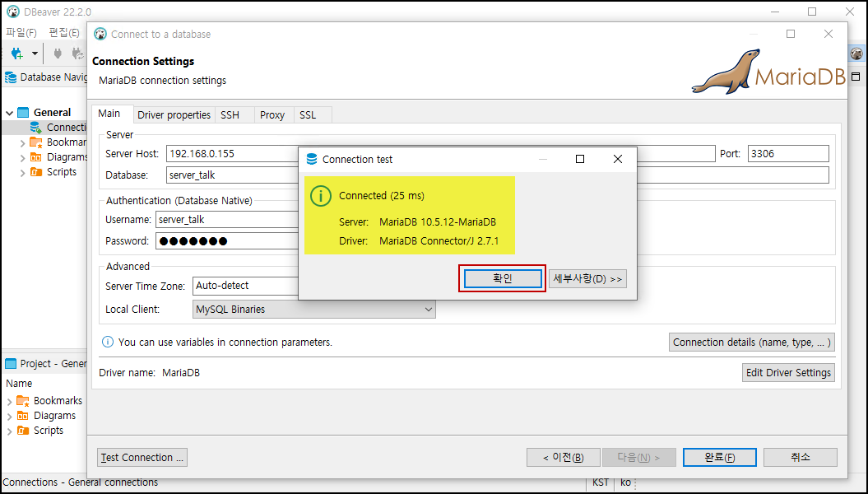This screenshot has height=494, width=868.
Task: Open the Local Client MySQL Binaries dropdown
Action: click(x=313, y=309)
